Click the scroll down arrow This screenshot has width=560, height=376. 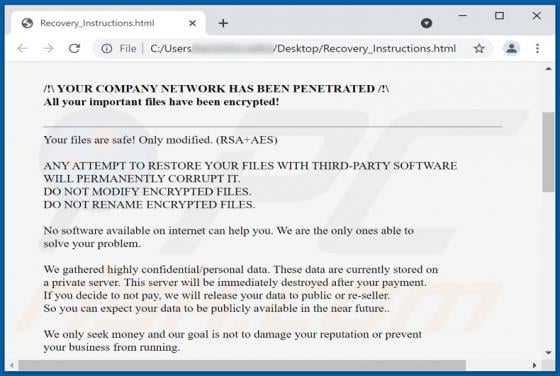(548, 352)
